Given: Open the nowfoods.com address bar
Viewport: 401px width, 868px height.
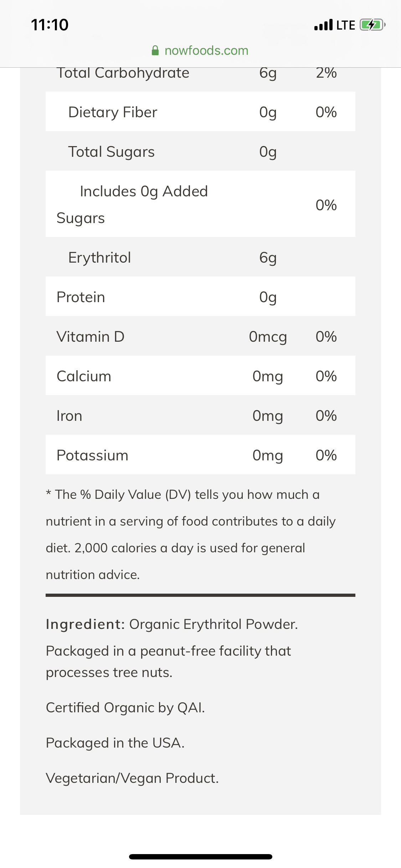Looking at the screenshot, I should coord(206,51).
